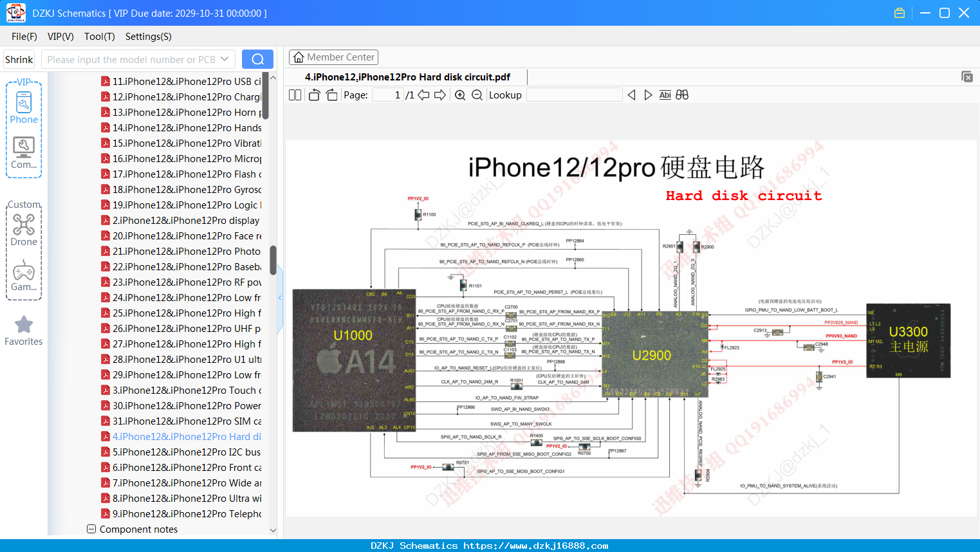Open 17.iPhone12&iPhone12Pro Flash file
Image resolution: width=980 pixels, height=552 pixels.
181,174
